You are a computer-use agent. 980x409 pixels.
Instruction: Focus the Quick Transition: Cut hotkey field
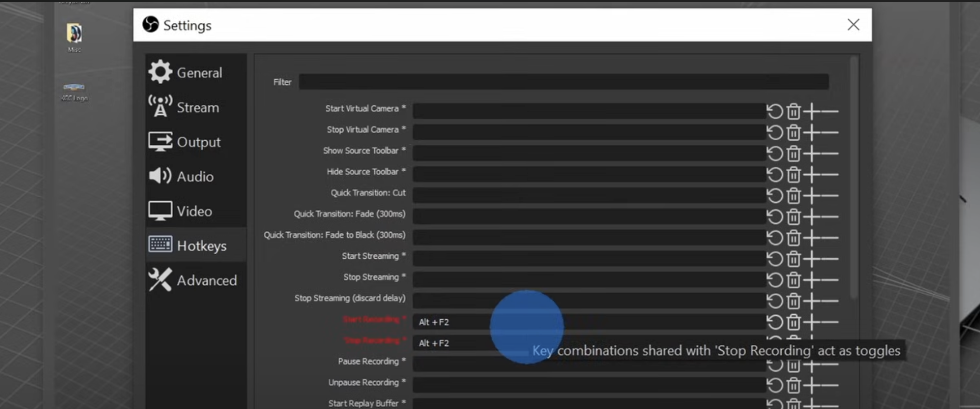pos(589,195)
